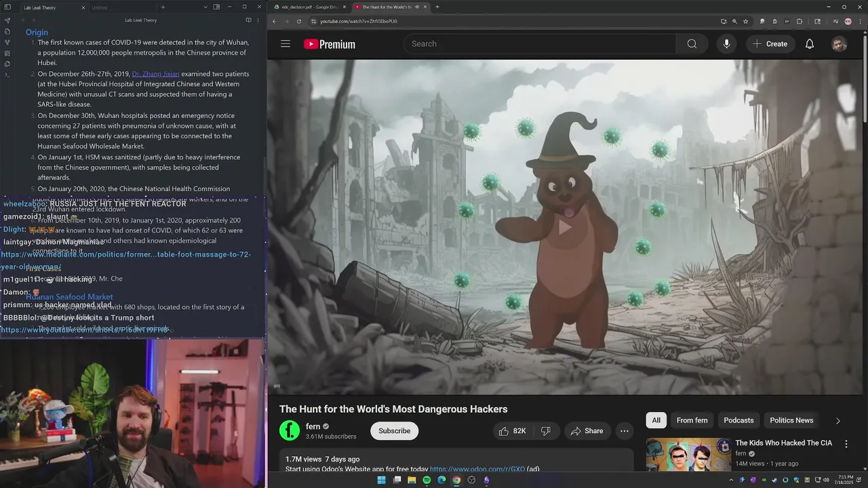Viewport: 868px width, 488px height.
Task: Bookmark this page with star icon
Action: click(x=745, y=21)
